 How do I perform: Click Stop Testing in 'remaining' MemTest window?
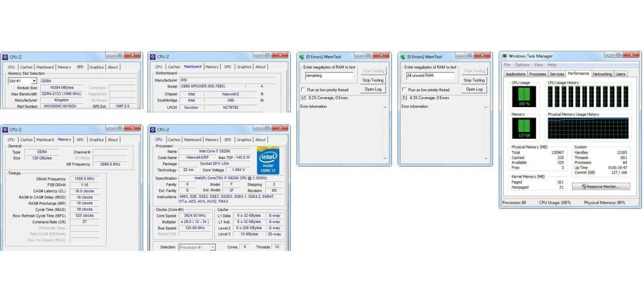(373, 80)
